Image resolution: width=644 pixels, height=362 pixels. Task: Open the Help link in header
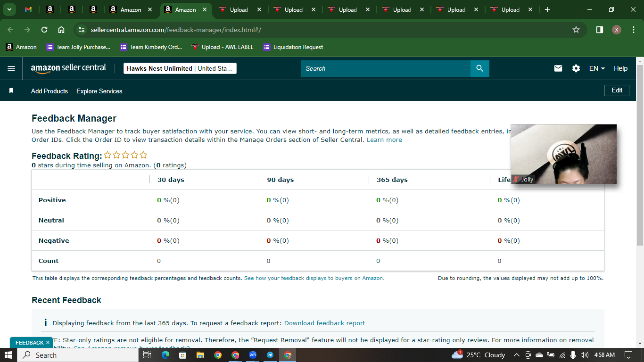click(x=620, y=68)
